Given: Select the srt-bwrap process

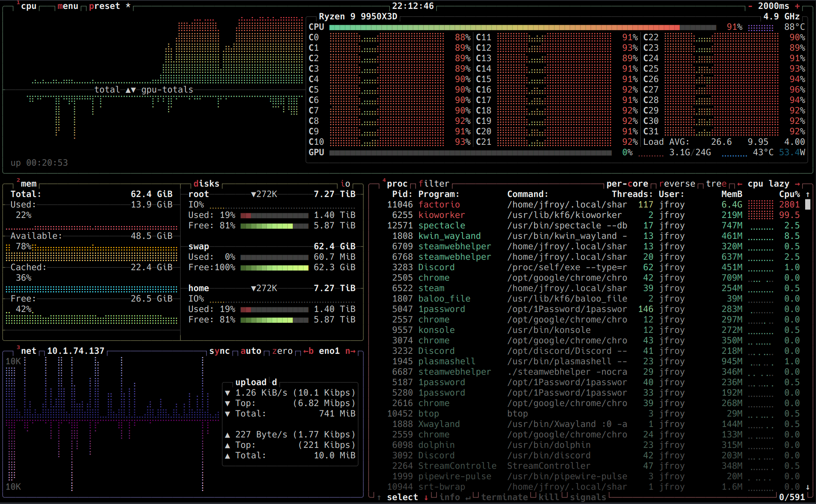Looking at the screenshot, I should (588, 487).
